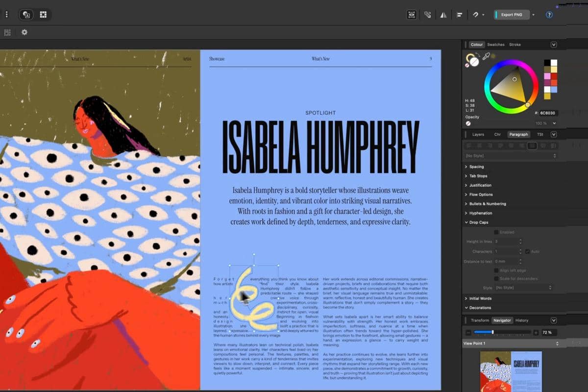Switch to the Transform tab

click(x=480, y=320)
